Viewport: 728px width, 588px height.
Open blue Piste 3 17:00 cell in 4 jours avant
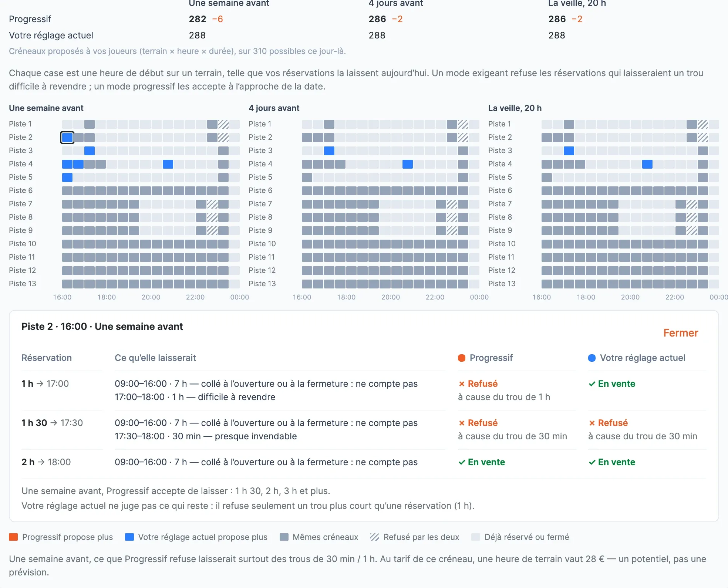click(x=329, y=151)
